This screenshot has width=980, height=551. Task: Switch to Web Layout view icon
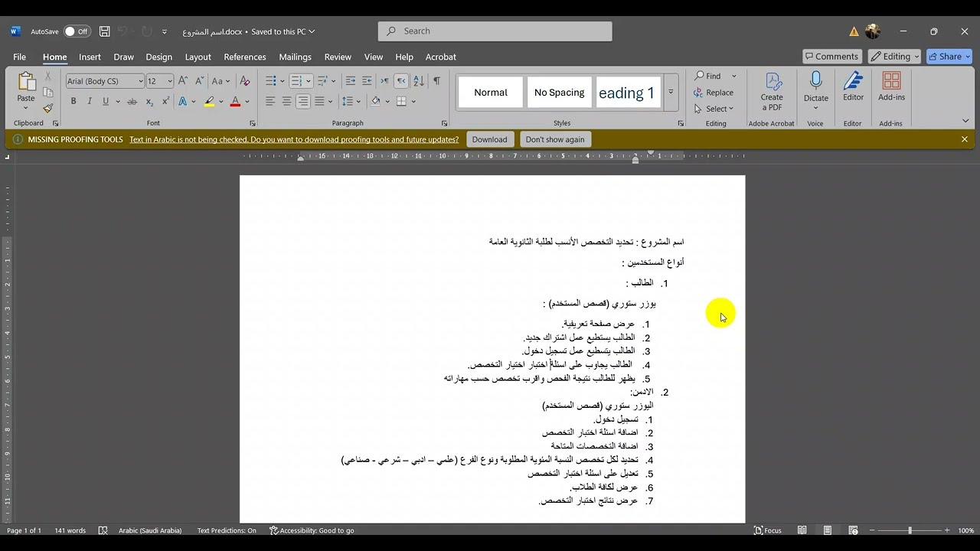853,530
